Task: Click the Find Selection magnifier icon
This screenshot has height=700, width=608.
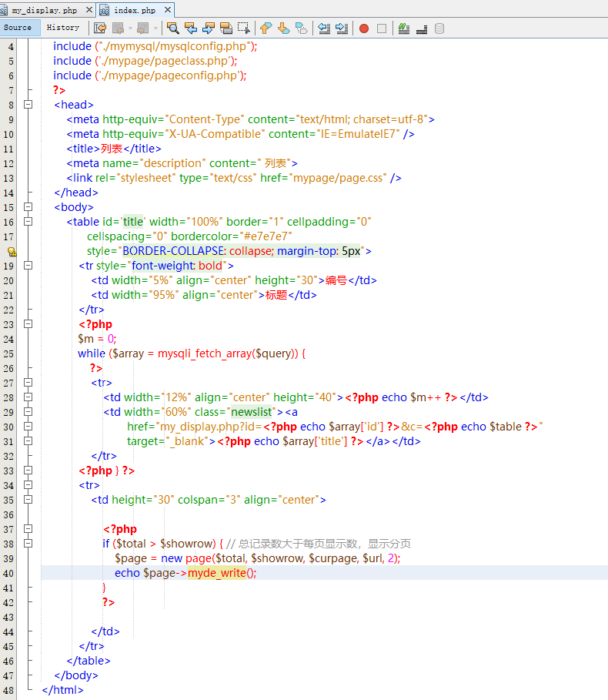Action: click(x=173, y=28)
